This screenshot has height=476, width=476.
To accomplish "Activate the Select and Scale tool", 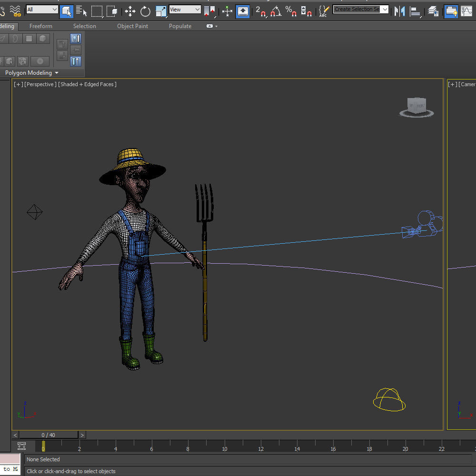I will point(160,11).
